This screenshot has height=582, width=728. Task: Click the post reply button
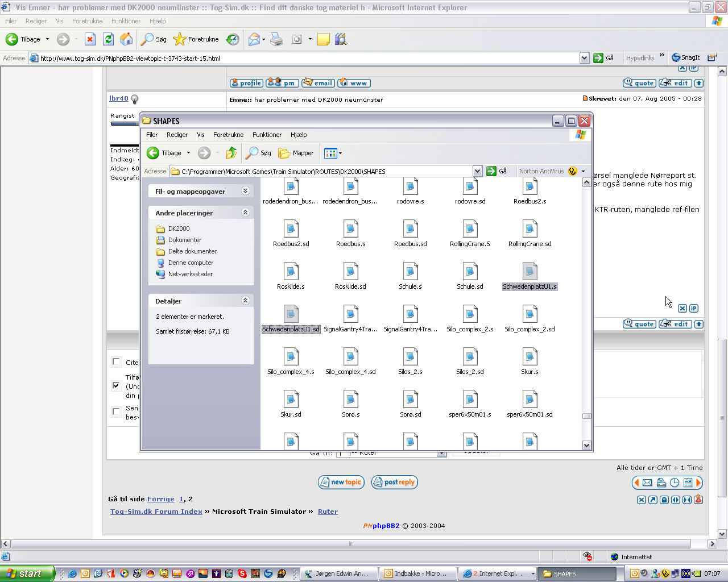coord(395,482)
